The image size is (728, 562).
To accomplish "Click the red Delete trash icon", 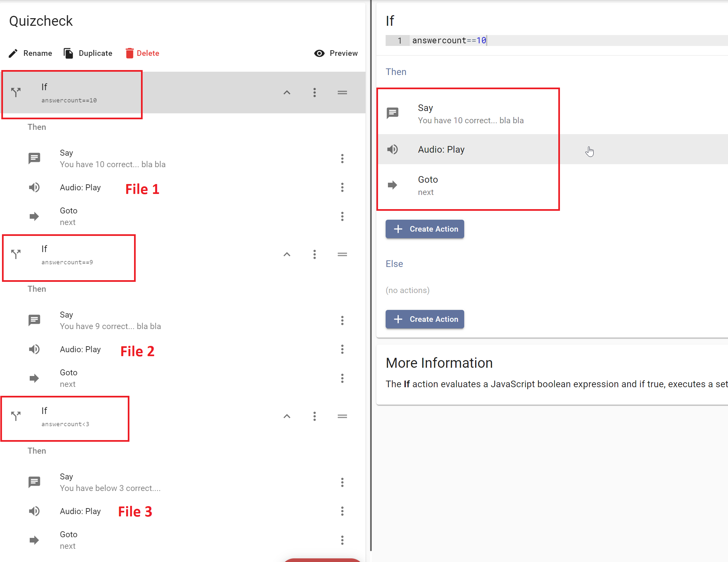I will pos(129,54).
